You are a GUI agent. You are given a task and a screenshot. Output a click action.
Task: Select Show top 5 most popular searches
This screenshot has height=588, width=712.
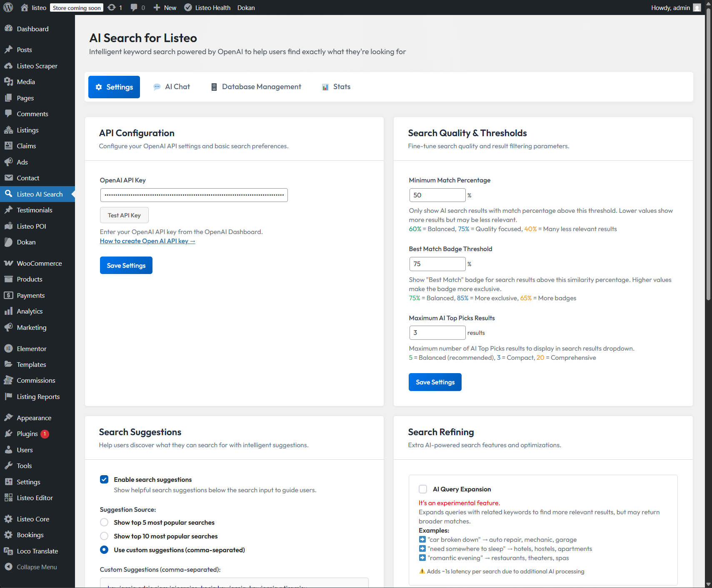(x=104, y=522)
